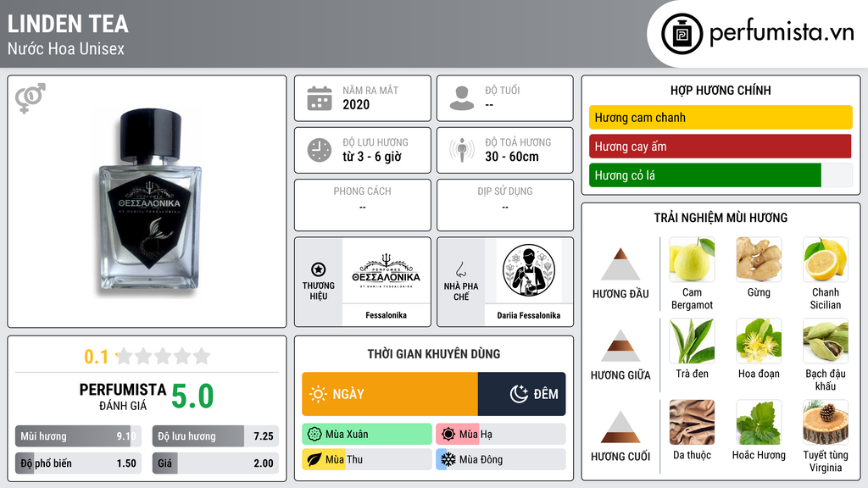
Task: Select the Ngày daytime segment
Action: 390,394
